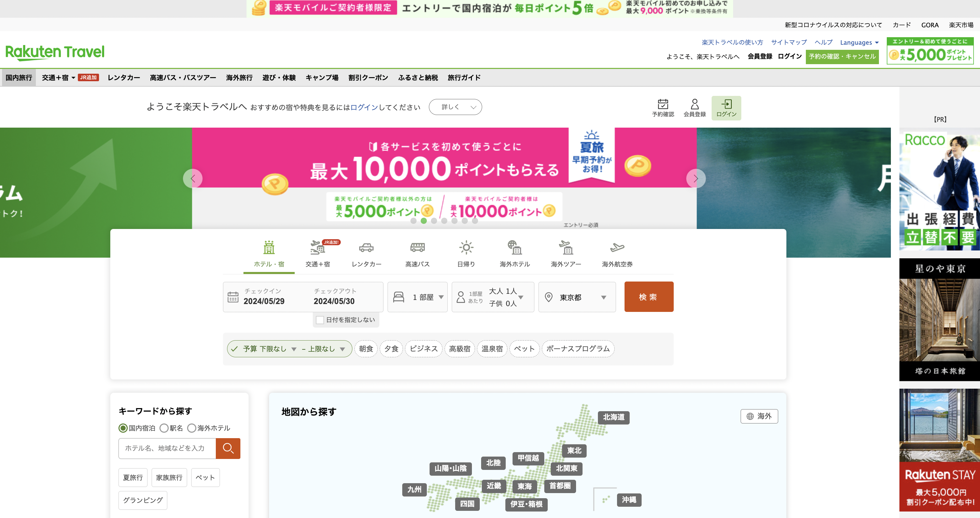Select 近畿 region on the map
This screenshot has height=518, width=980.
pyautogui.click(x=493, y=486)
